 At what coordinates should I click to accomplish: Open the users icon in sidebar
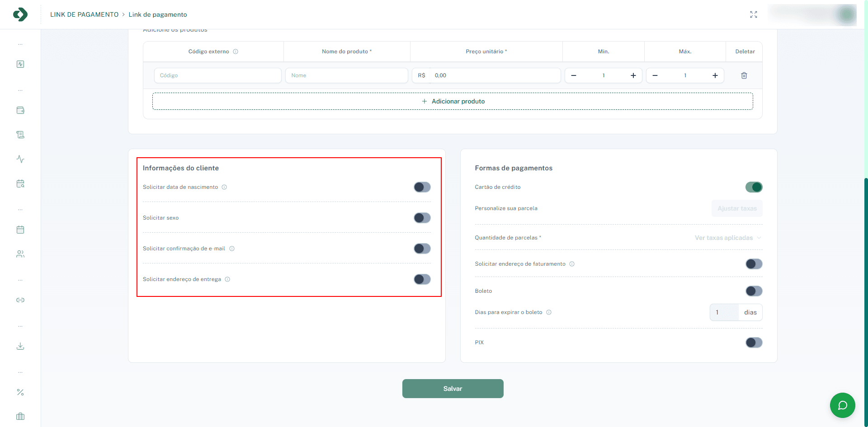click(20, 254)
